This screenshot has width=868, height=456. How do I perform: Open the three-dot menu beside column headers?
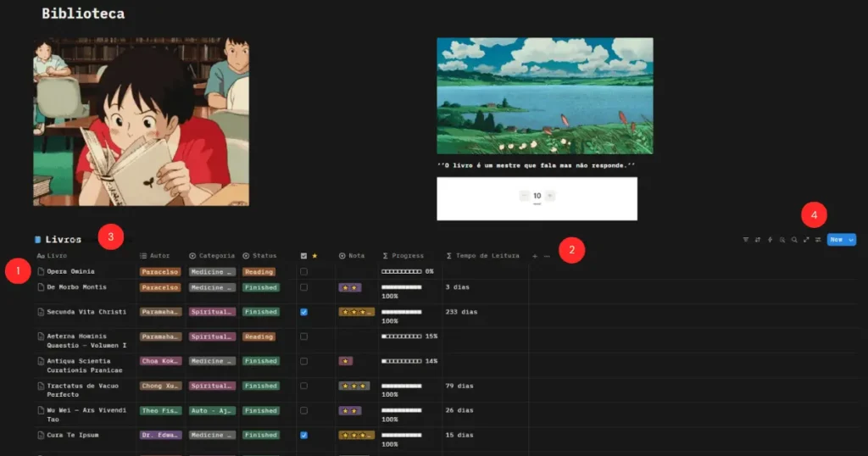point(547,256)
